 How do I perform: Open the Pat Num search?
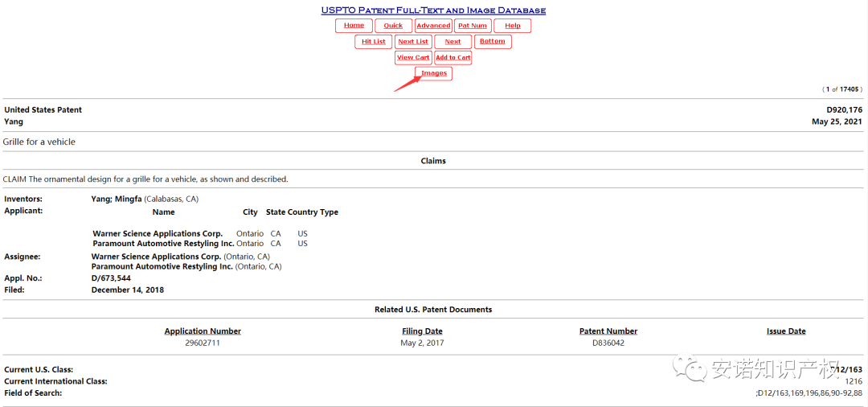coord(473,26)
